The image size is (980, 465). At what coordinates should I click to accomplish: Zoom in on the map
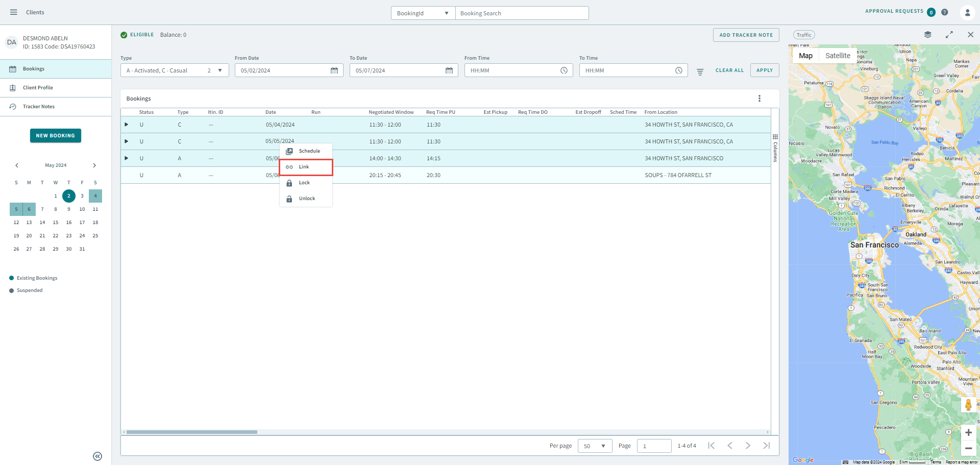(x=968, y=432)
